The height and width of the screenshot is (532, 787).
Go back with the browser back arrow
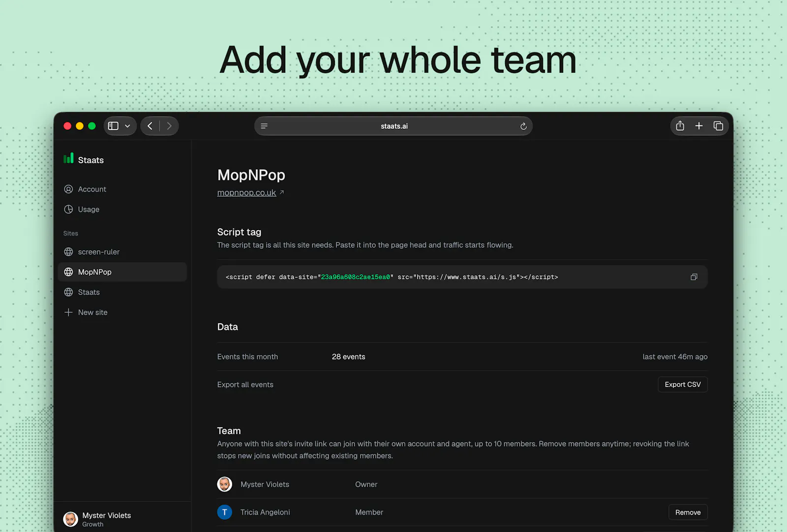point(150,126)
